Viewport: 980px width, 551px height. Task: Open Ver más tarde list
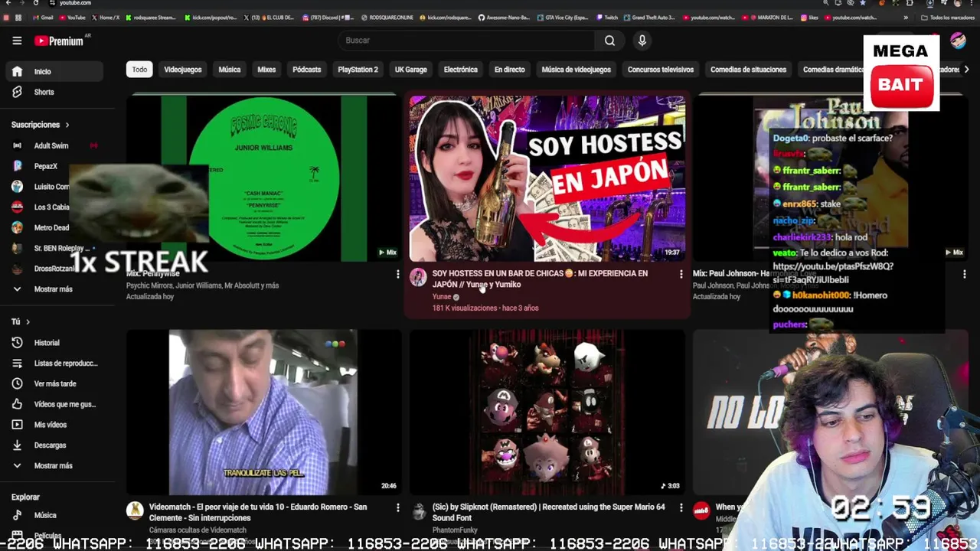(54, 383)
